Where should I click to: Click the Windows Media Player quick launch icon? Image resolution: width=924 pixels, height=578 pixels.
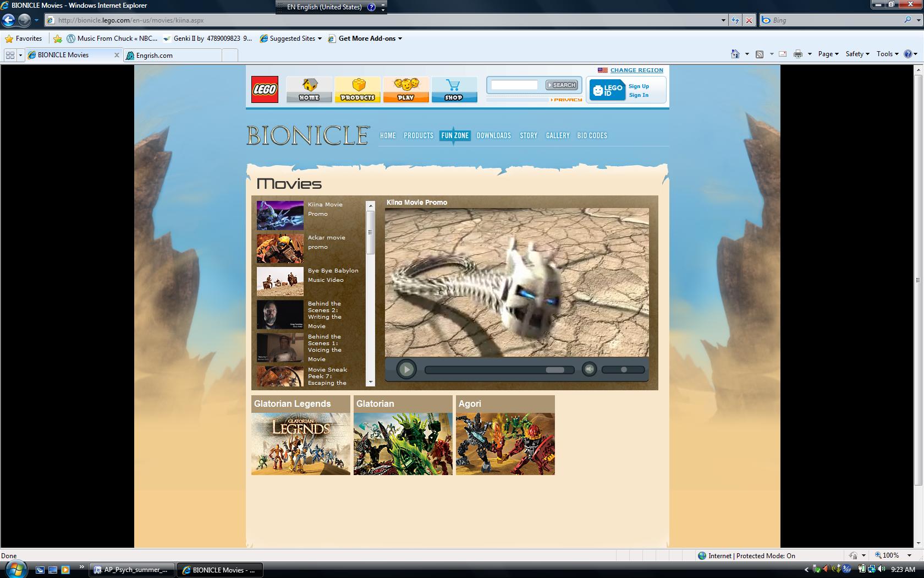pos(65,570)
